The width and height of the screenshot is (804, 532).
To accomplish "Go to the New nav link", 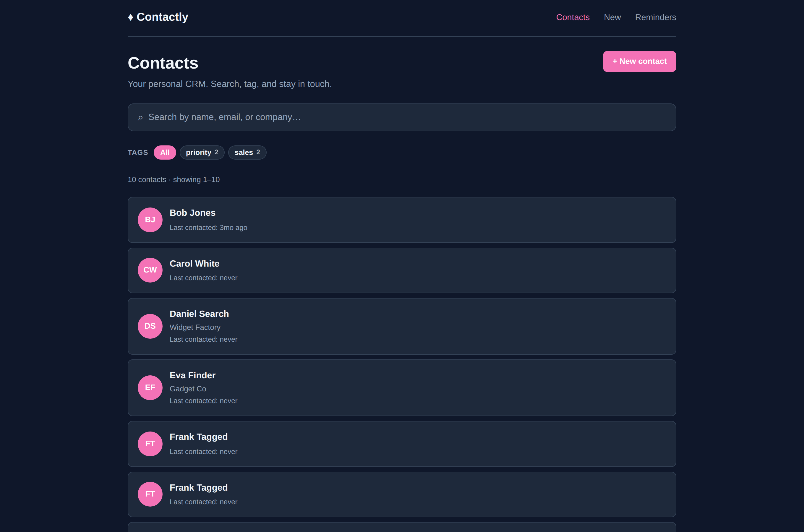I will [612, 17].
